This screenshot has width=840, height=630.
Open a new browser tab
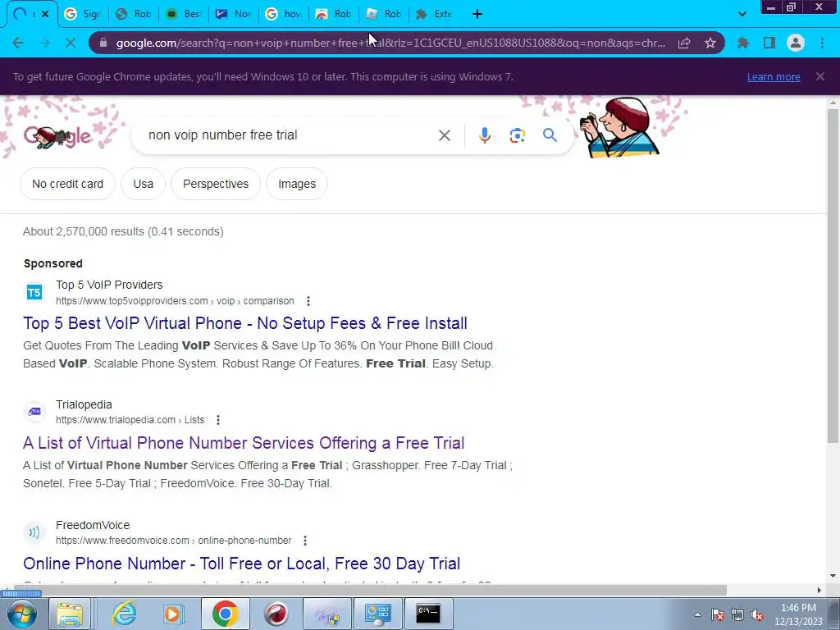[477, 14]
